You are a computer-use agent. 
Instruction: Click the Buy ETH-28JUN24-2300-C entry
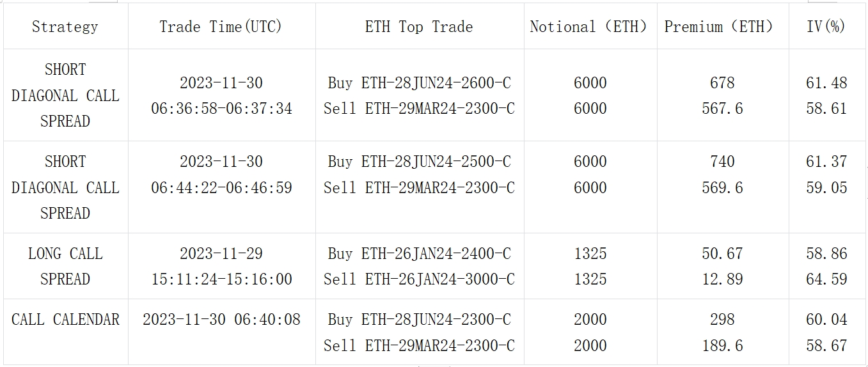tap(419, 320)
